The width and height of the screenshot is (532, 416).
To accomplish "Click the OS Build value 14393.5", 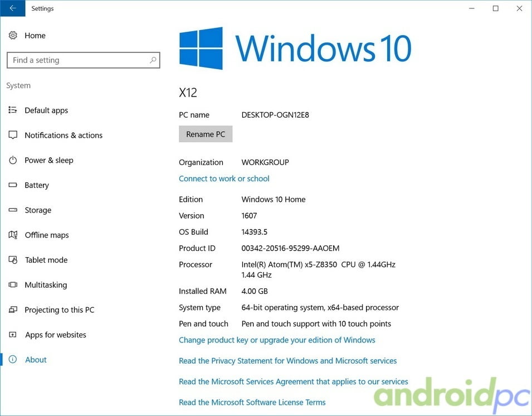I will click(x=255, y=232).
